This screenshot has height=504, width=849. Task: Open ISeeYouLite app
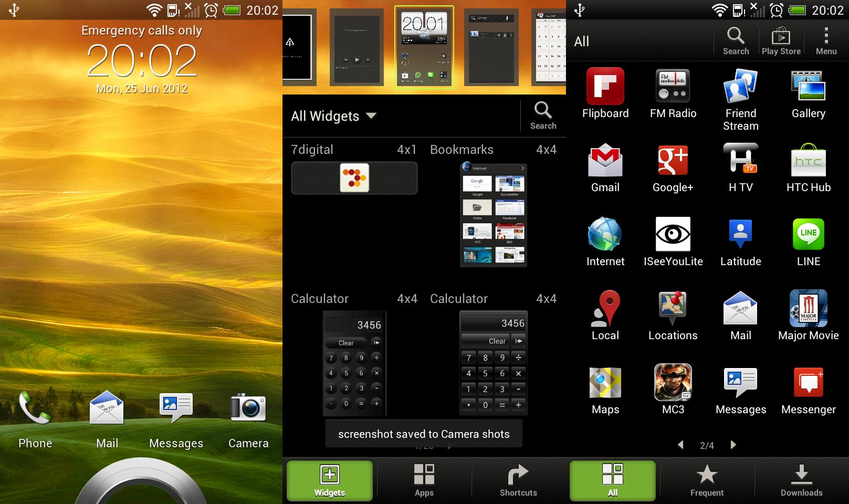[673, 241]
